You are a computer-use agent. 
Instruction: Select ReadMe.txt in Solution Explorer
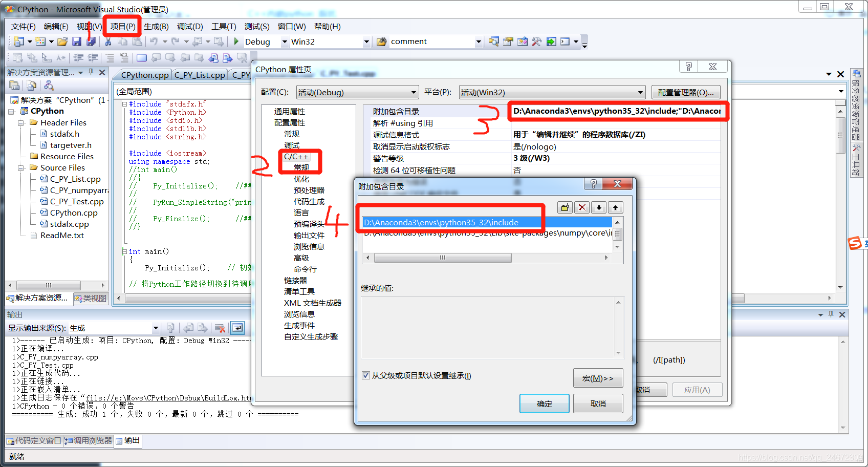pyautogui.click(x=62, y=236)
